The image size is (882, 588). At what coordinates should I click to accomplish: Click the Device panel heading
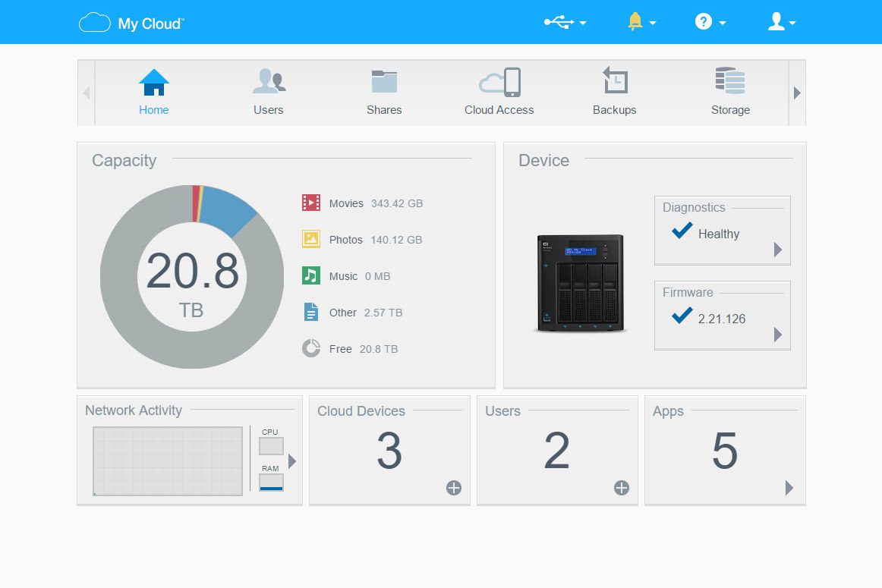[544, 160]
